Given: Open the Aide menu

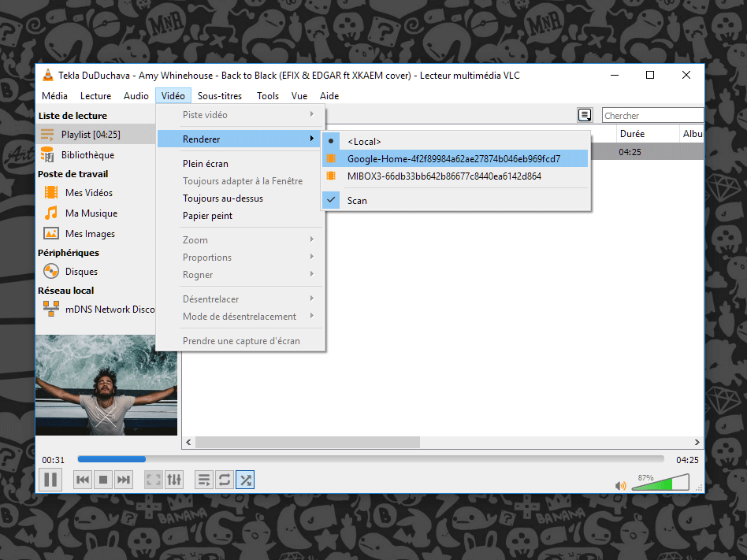Looking at the screenshot, I should click(x=329, y=96).
